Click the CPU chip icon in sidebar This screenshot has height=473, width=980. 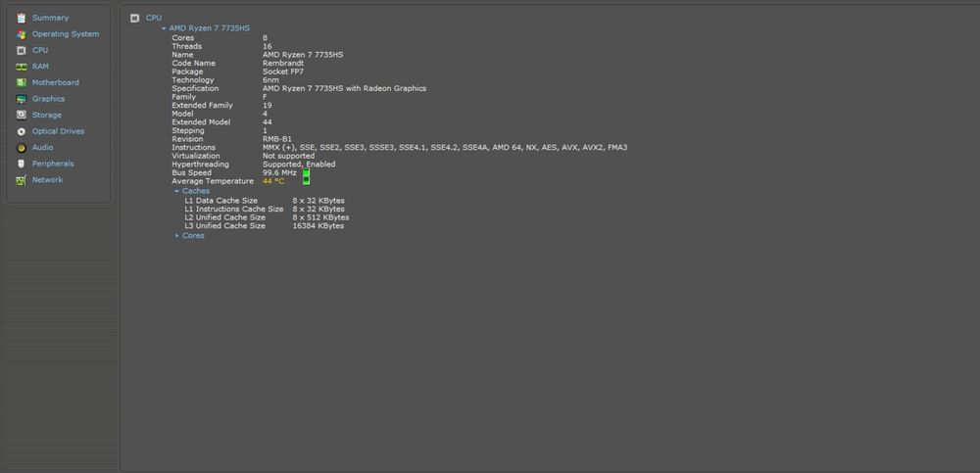point(22,51)
